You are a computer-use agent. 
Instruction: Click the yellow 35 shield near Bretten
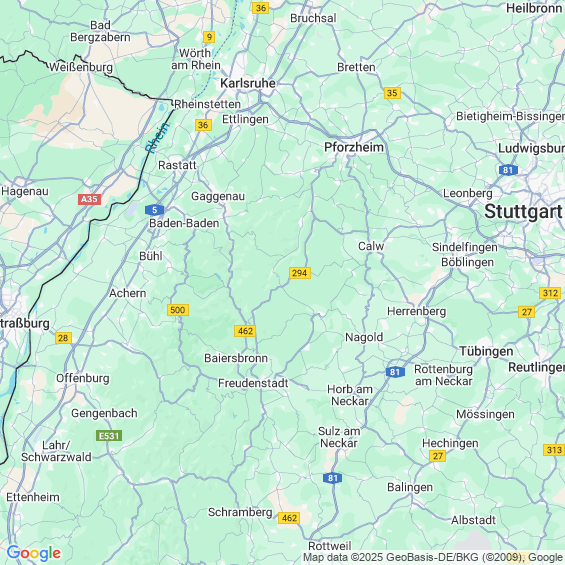392,93
